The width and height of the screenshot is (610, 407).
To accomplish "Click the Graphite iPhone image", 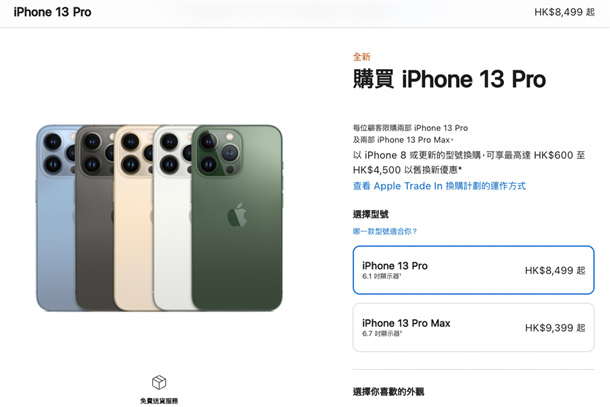I will (95, 218).
